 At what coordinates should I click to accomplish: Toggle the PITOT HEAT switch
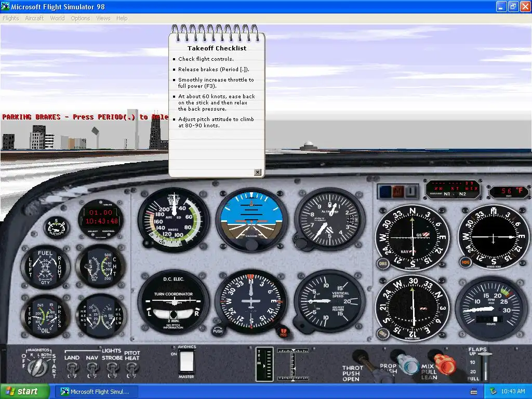click(x=131, y=368)
